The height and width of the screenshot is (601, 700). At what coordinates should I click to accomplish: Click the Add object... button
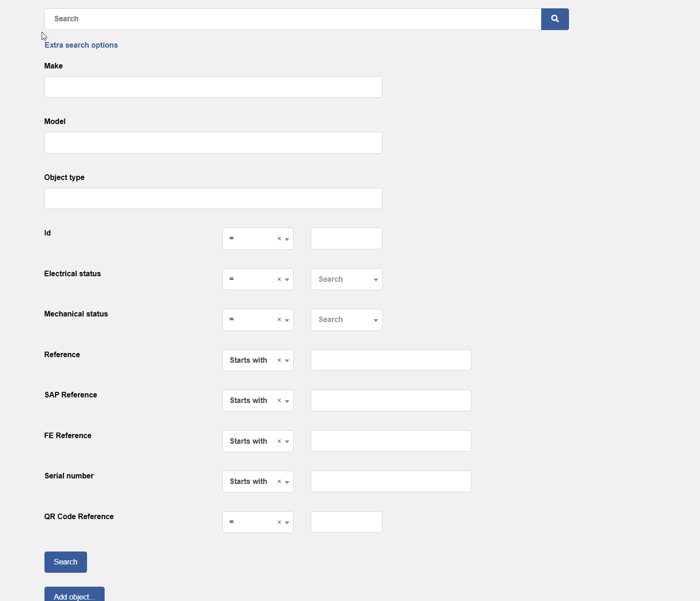(x=74, y=595)
